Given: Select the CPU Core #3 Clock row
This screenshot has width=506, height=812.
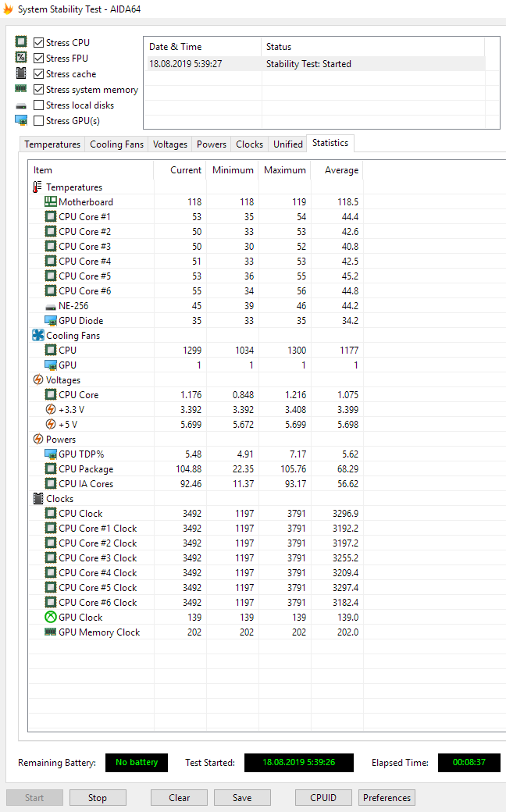Looking at the screenshot, I should point(196,557).
